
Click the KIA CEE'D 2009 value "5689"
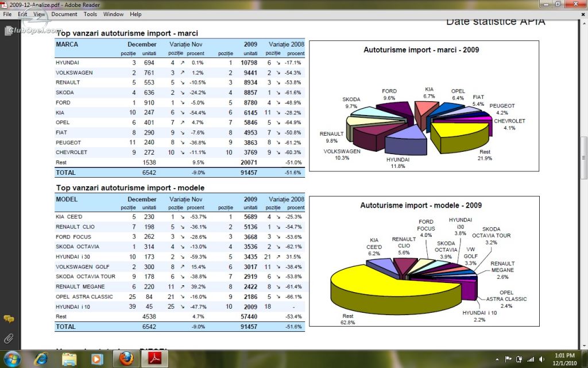250,217
